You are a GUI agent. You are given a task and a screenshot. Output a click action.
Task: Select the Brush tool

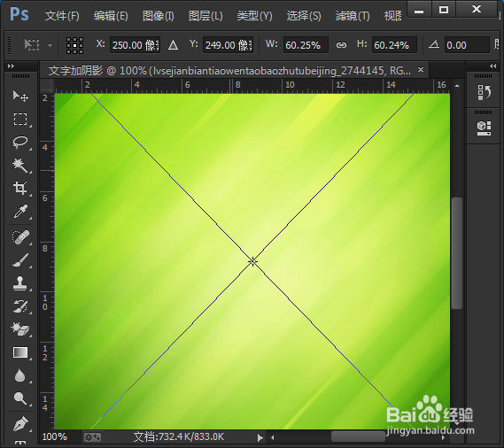(x=20, y=260)
